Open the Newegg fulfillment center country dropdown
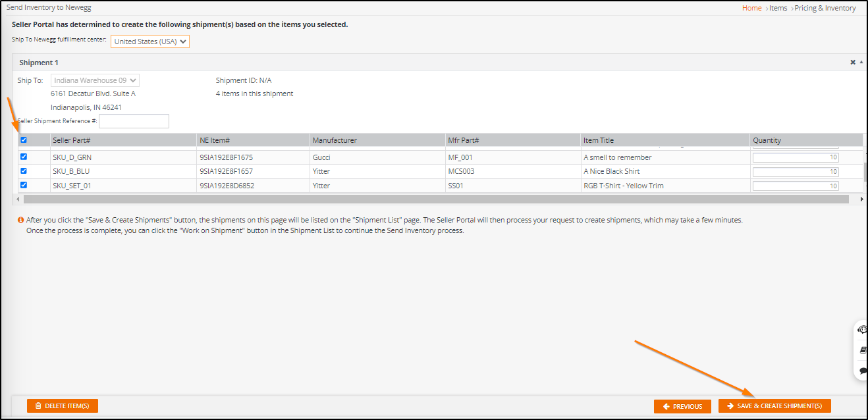 (x=150, y=41)
